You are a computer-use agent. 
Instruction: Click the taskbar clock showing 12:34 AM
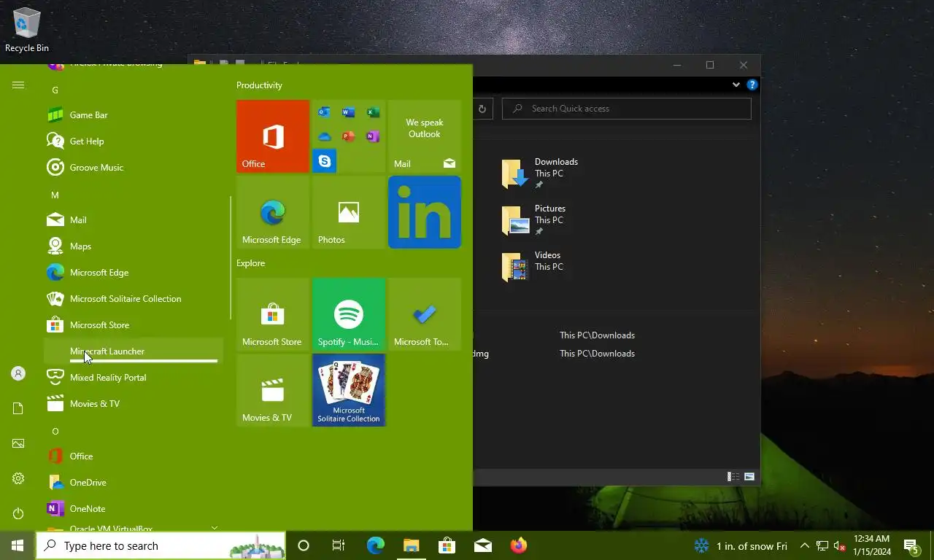[x=871, y=545]
